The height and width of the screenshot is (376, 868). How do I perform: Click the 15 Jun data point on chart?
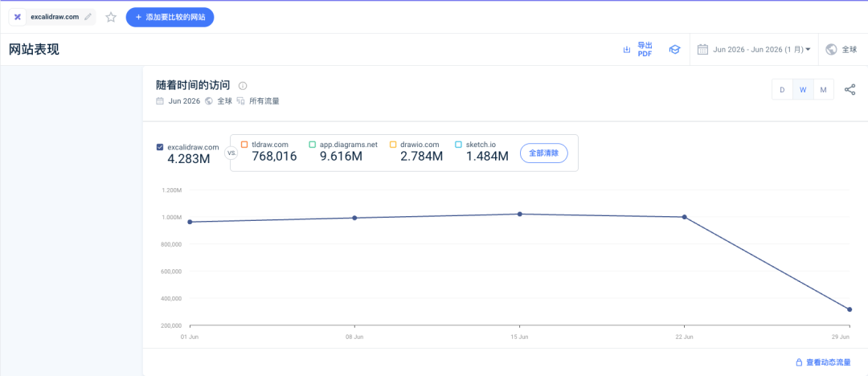pos(519,214)
